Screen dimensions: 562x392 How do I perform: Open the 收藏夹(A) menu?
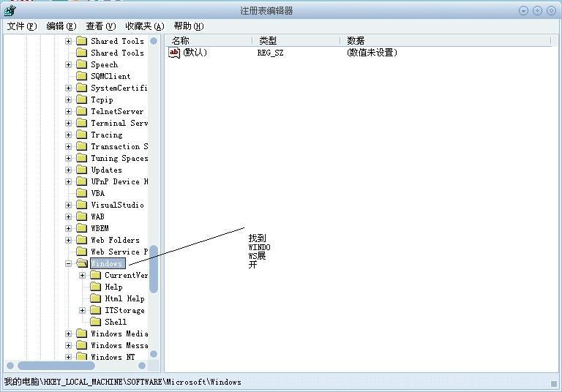coord(144,26)
